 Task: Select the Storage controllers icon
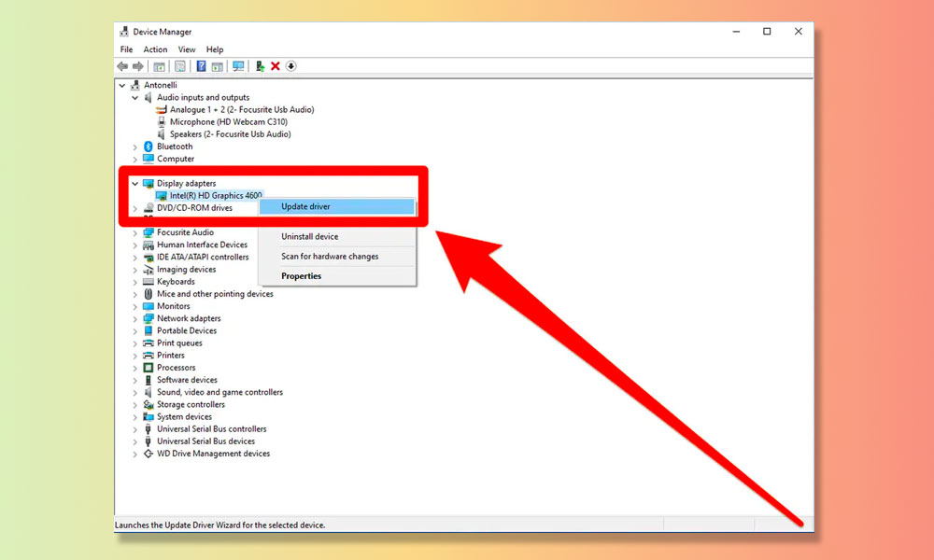tap(149, 405)
